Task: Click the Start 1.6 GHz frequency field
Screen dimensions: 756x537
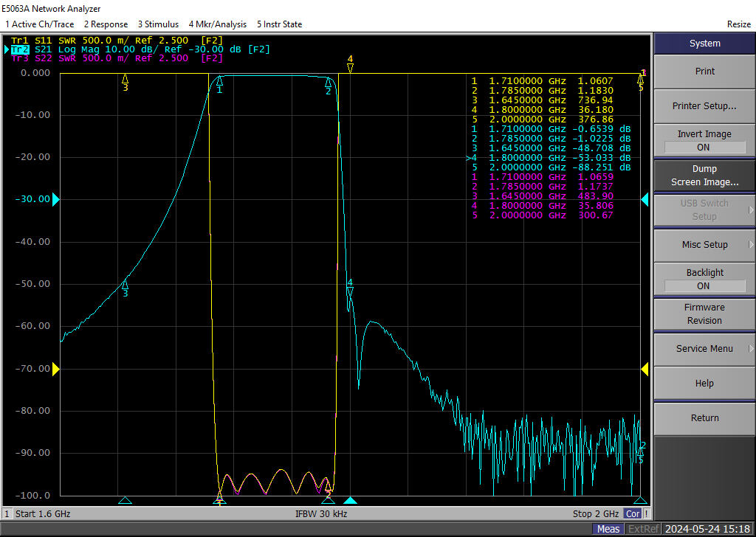Action: tap(43, 513)
